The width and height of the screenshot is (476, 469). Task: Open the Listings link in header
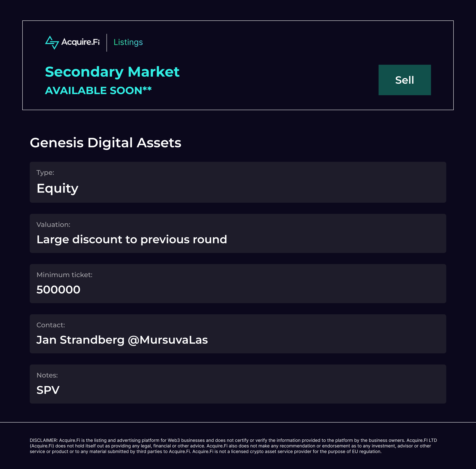(x=128, y=42)
